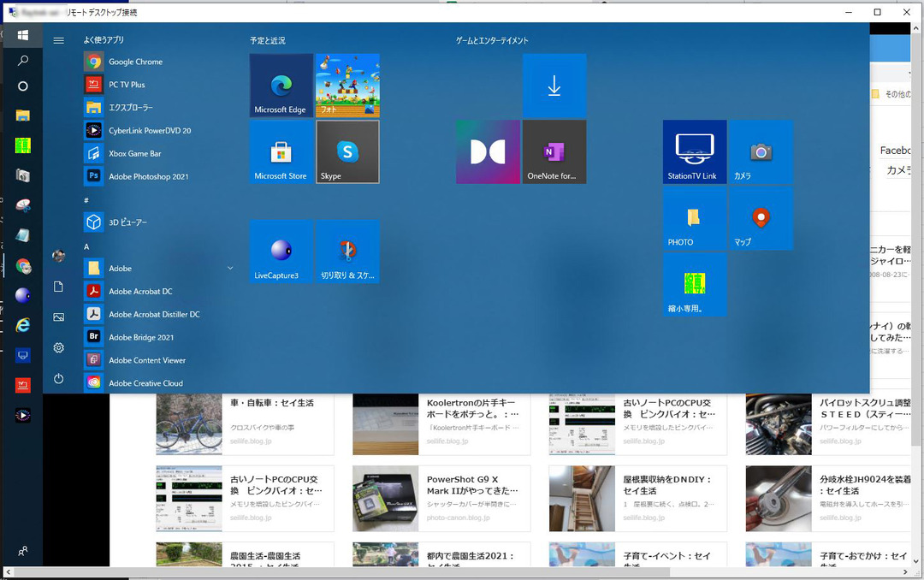Launch CyberLink PowerDVD 20
The width and height of the screenshot is (924, 580).
coord(150,131)
